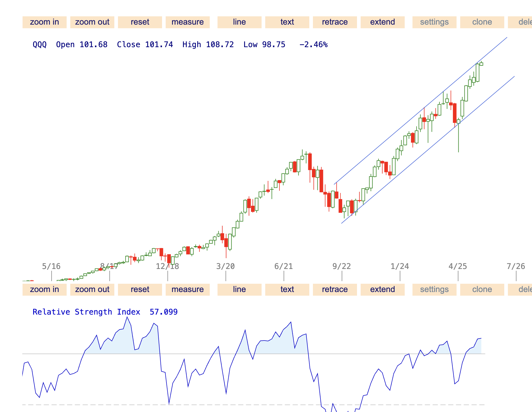
Task: Select the measure tool above price chart
Action: 187,22
